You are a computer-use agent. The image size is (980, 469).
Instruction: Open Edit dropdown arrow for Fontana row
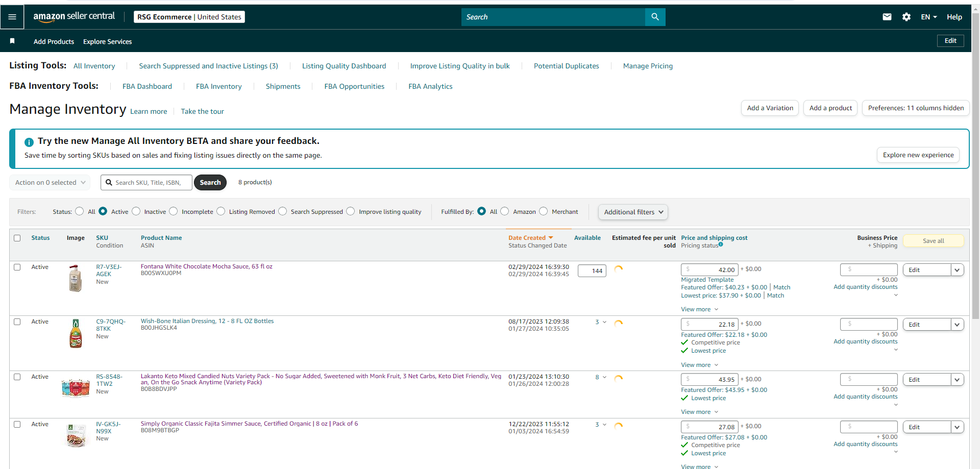957,270
